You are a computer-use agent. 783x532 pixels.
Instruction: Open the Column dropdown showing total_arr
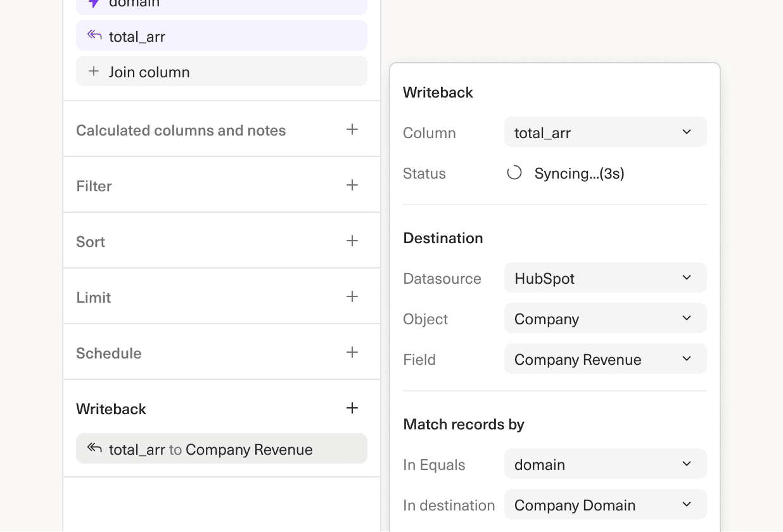point(605,132)
